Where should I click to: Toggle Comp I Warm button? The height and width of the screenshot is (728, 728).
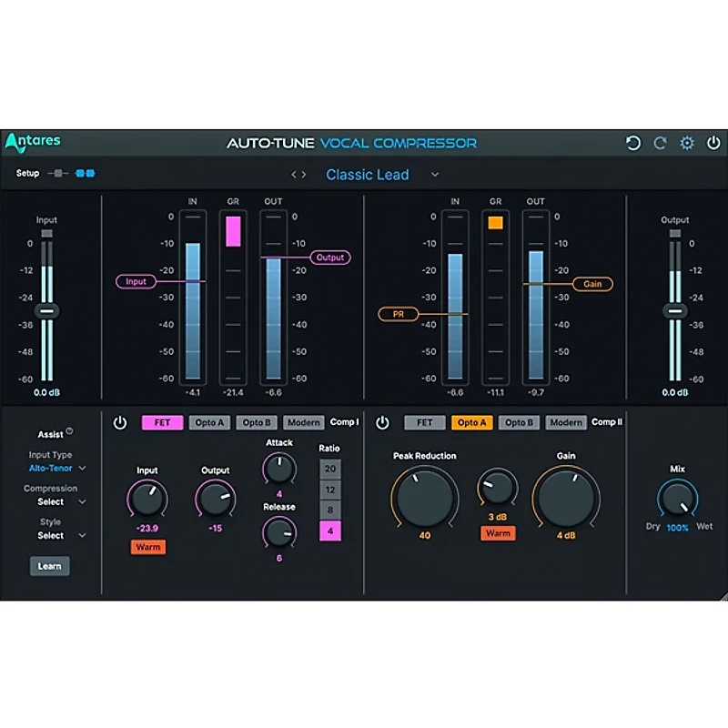(148, 547)
